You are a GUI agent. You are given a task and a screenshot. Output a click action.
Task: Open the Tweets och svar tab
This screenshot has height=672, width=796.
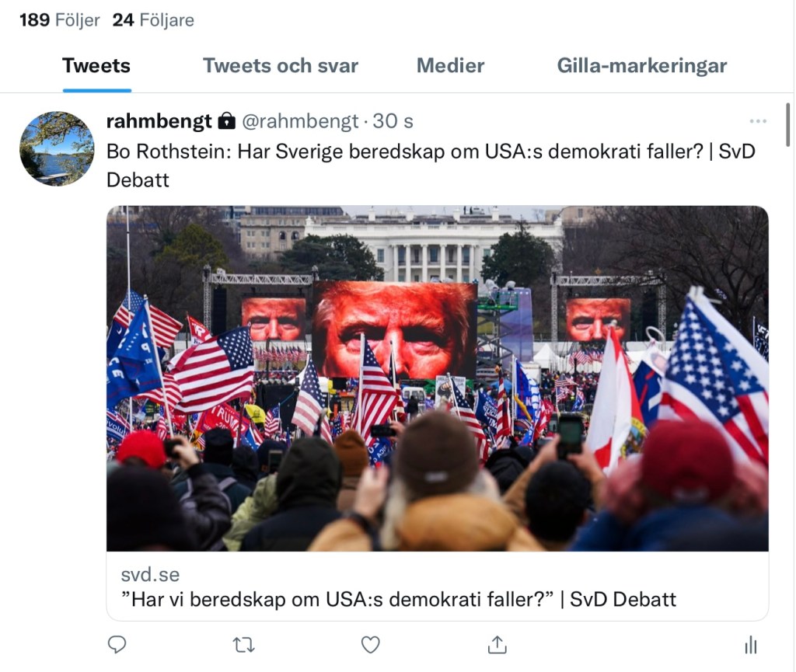[x=281, y=66]
